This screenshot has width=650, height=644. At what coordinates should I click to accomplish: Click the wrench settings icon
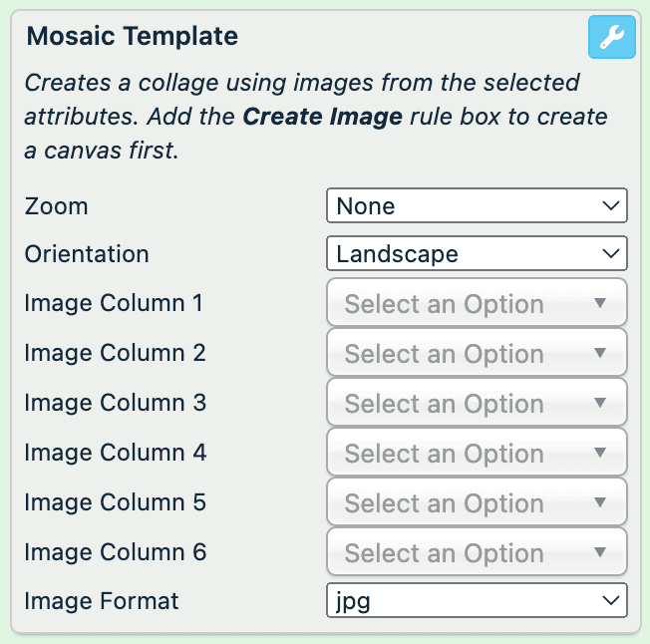point(611,38)
